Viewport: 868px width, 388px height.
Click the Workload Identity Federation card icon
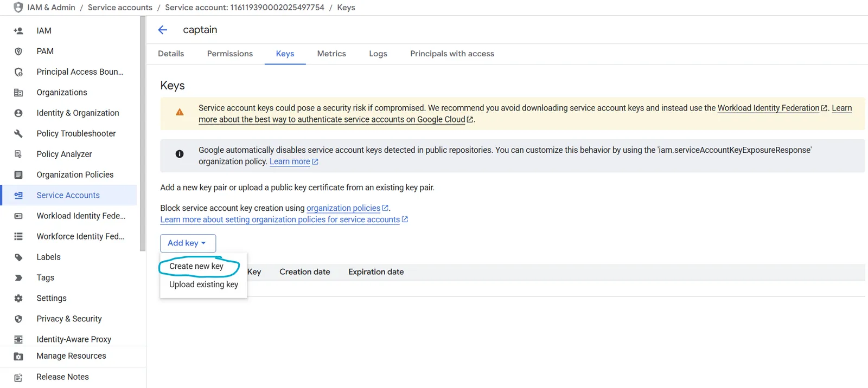[18, 216]
